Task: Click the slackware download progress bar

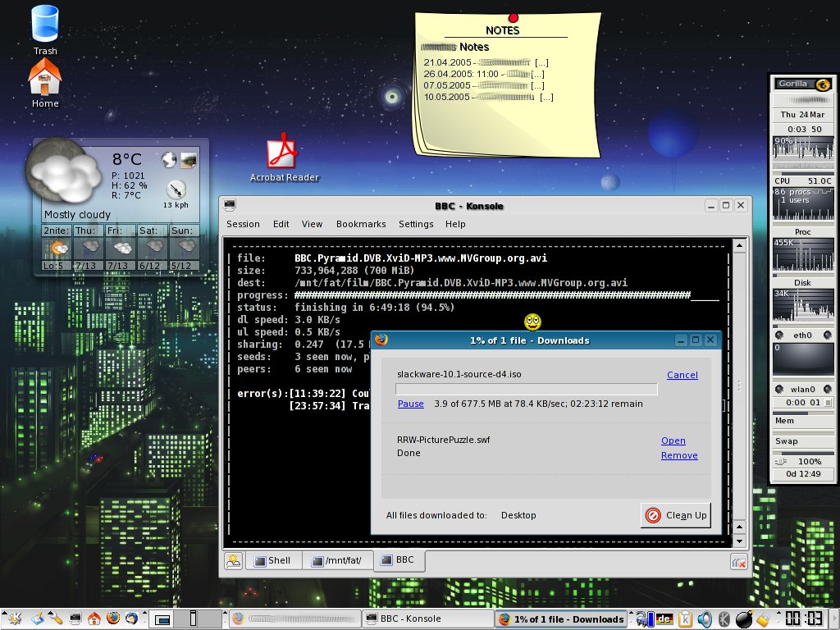Action: [x=526, y=388]
